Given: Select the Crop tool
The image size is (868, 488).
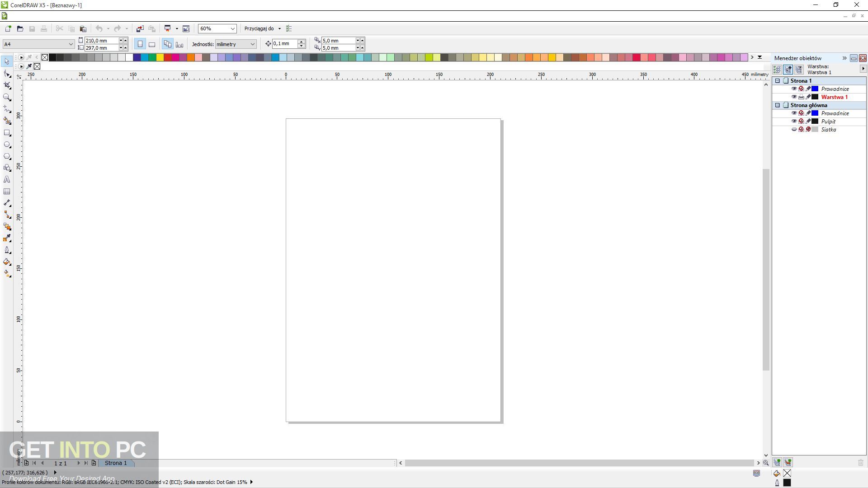Looking at the screenshot, I should [7, 85].
